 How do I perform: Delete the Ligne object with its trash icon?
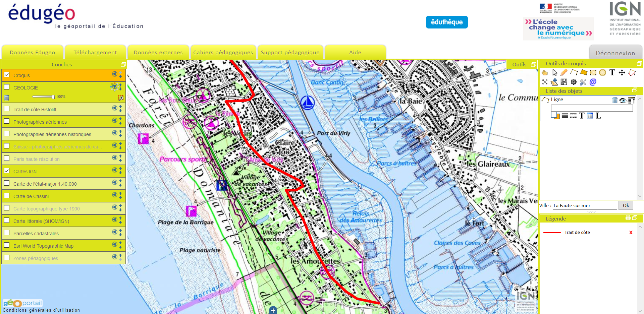(x=614, y=100)
